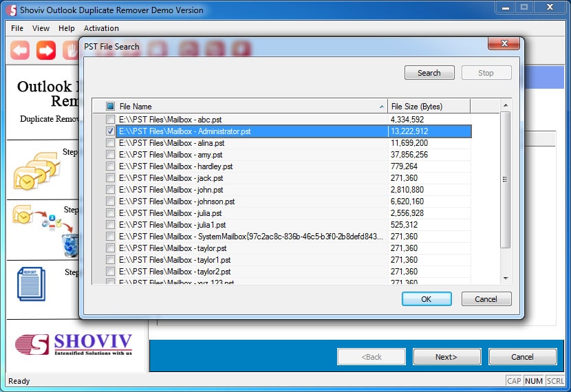Click Cancel in the main wizard window
571x392 pixels.
[523, 357]
